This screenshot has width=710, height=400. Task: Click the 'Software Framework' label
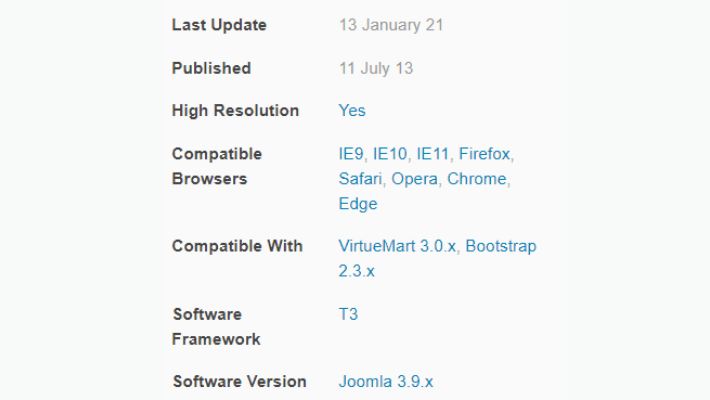click(216, 326)
